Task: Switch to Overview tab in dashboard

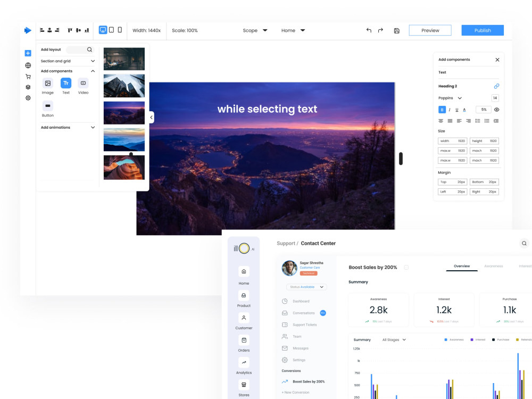Action: point(462,266)
